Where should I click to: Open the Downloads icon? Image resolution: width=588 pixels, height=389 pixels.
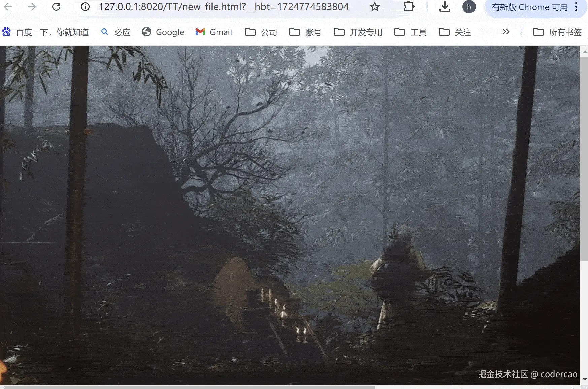click(445, 7)
